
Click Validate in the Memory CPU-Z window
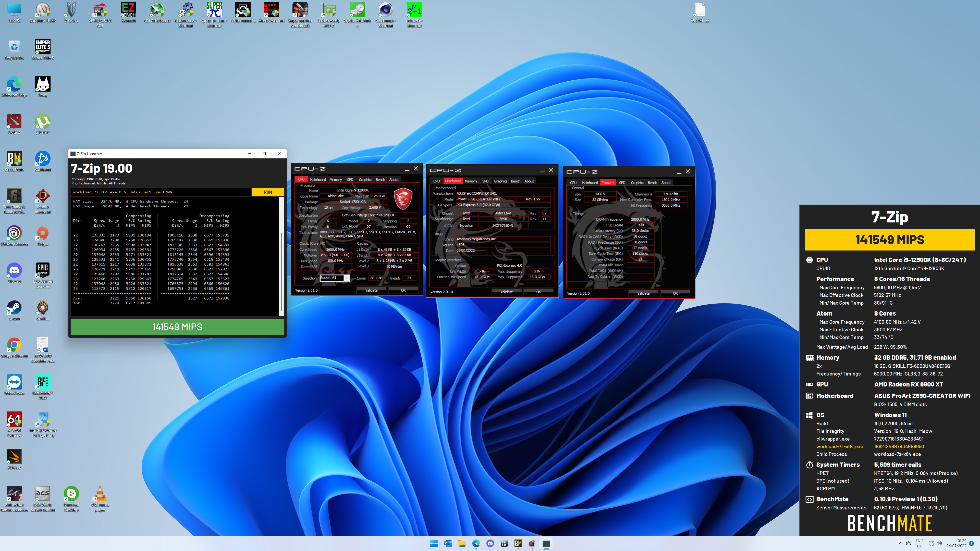click(643, 294)
